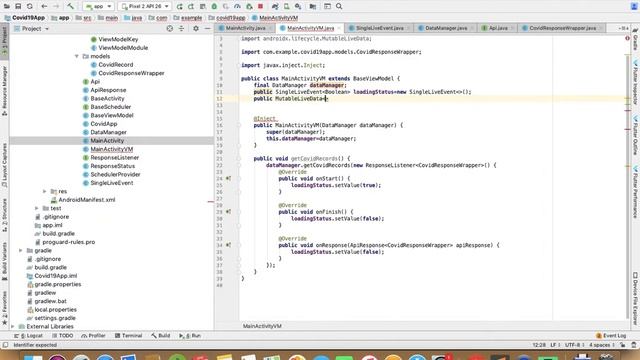Open the Pixel 2 API 26 device dropdown
640x360 pixels.
[145, 6]
